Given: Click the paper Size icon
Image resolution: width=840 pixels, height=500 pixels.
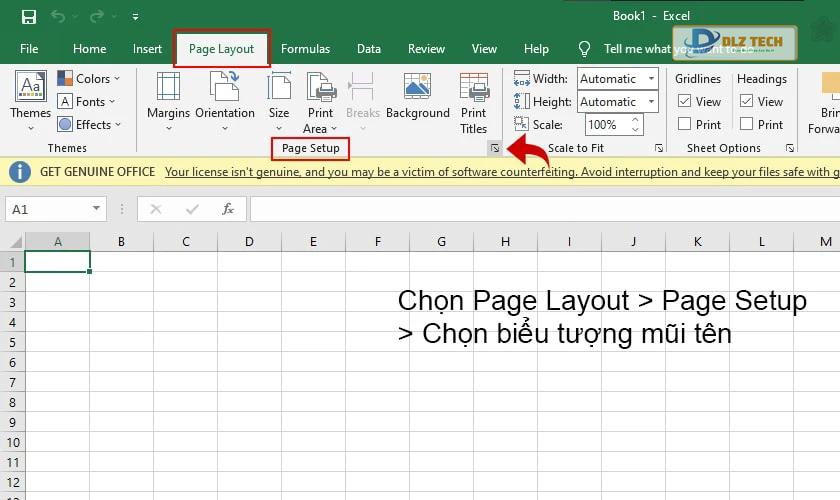Looking at the screenshot, I should coord(279,87).
